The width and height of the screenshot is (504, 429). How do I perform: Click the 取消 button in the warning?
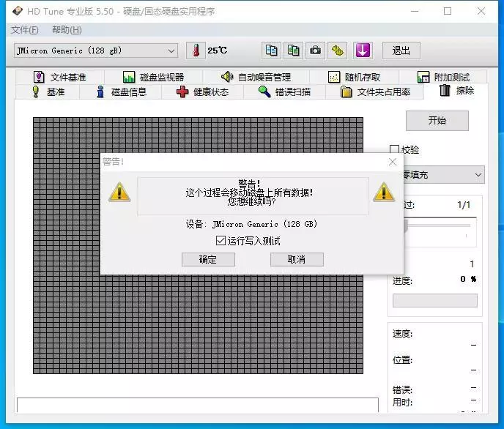[x=297, y=259]
